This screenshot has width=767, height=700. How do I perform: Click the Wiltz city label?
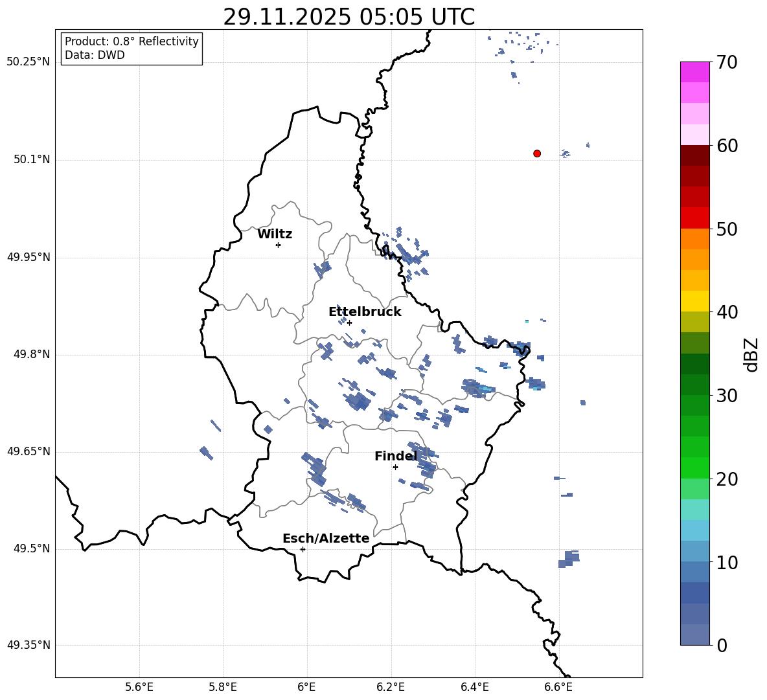[275, 234]
